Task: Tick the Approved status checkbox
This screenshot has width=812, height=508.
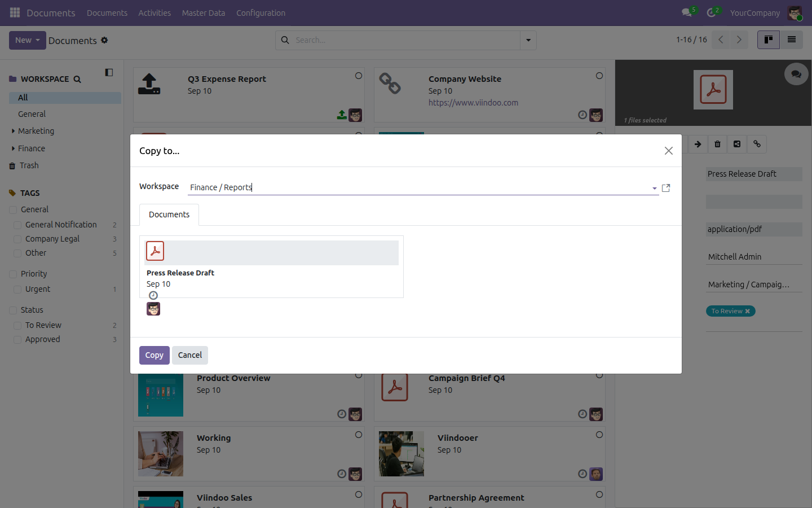Action: coord(18,340)
